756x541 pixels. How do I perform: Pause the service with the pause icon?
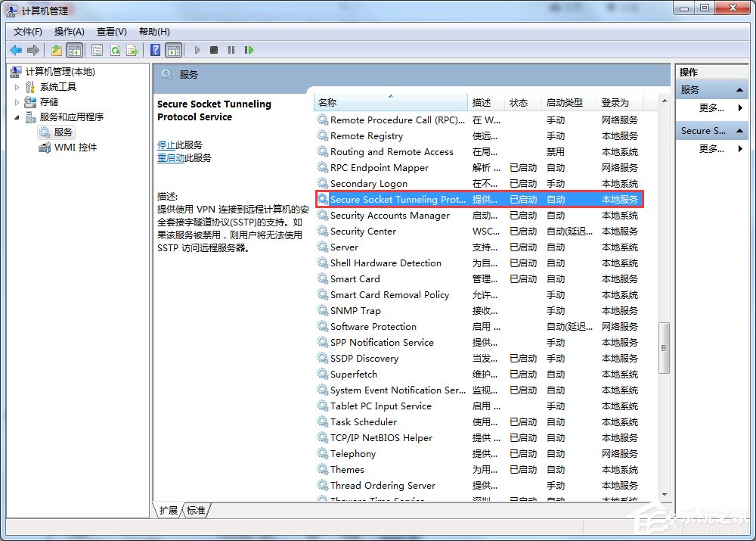(x=231, y=49)
